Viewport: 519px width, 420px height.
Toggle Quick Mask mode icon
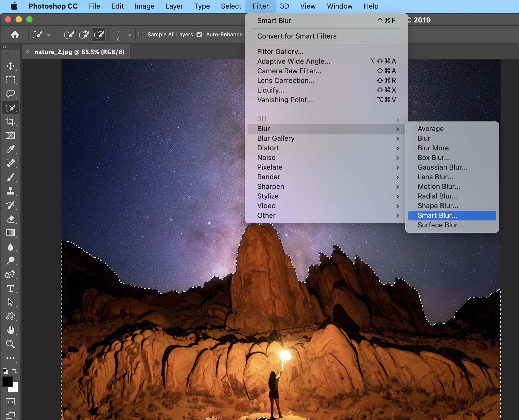[x=10, y=402]
